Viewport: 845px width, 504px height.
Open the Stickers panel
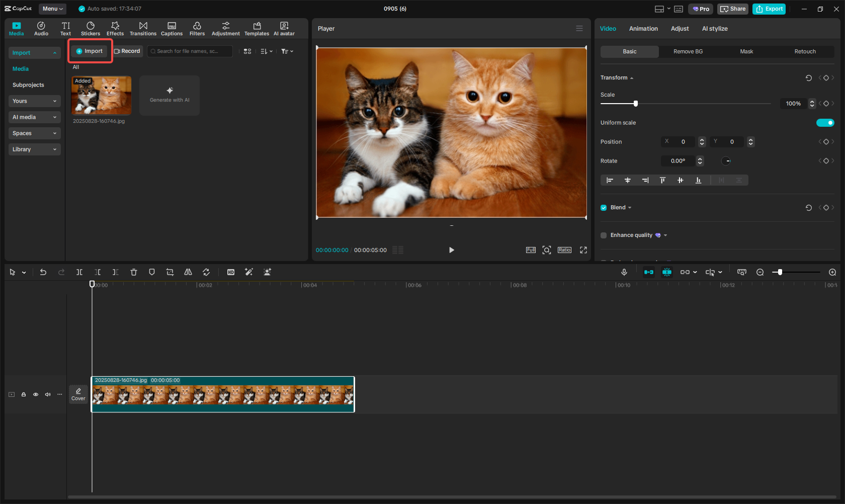(x=90, y=28)
